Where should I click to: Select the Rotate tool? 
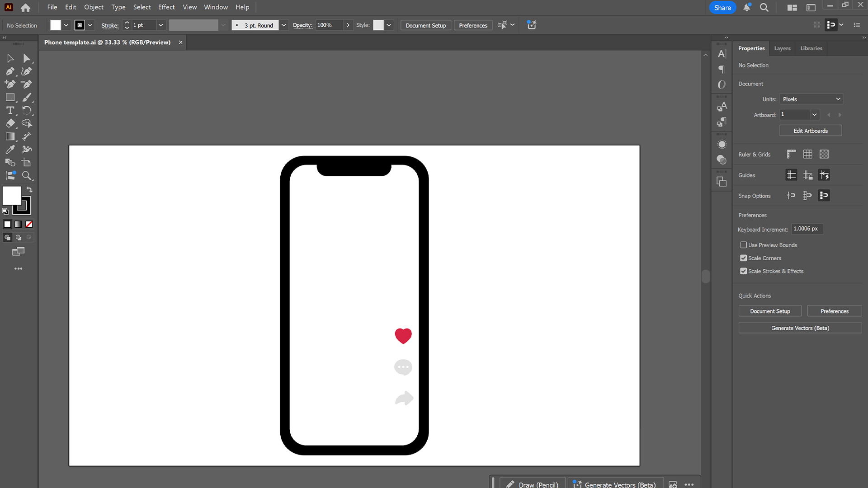[27, 110]
